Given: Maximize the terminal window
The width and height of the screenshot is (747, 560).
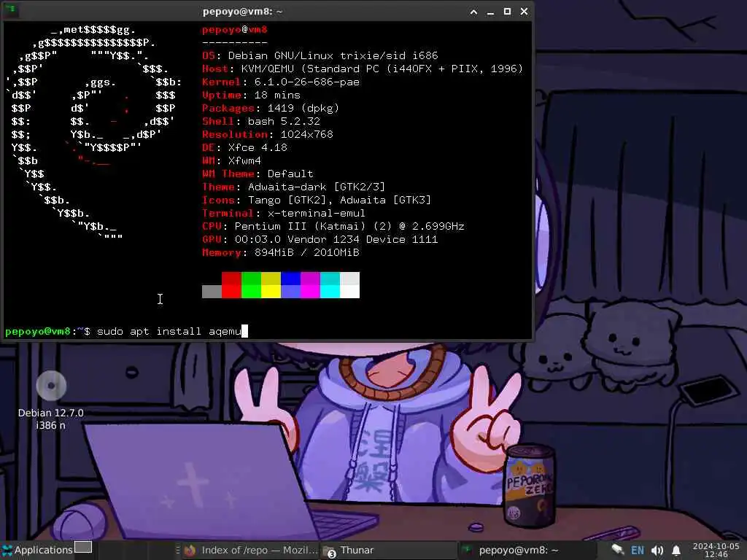Looking at the screenshot, I should (x=508, y=12).
